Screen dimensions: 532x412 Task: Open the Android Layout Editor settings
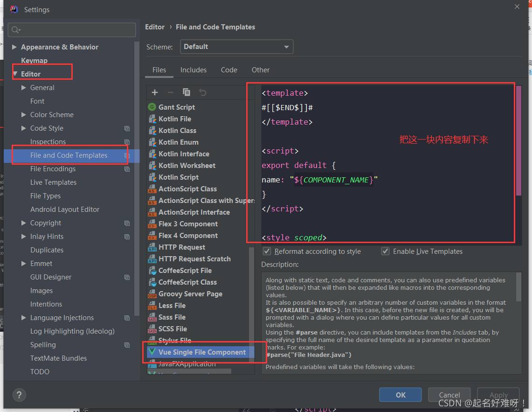click(65, 209)
